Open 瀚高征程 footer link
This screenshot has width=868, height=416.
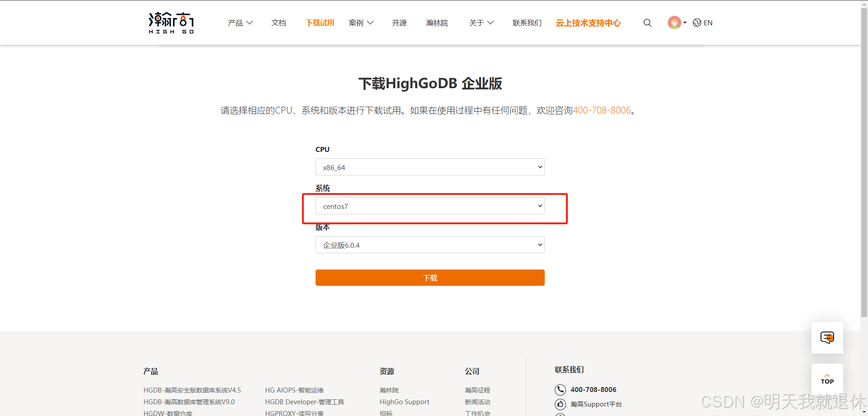coord(477,390)
